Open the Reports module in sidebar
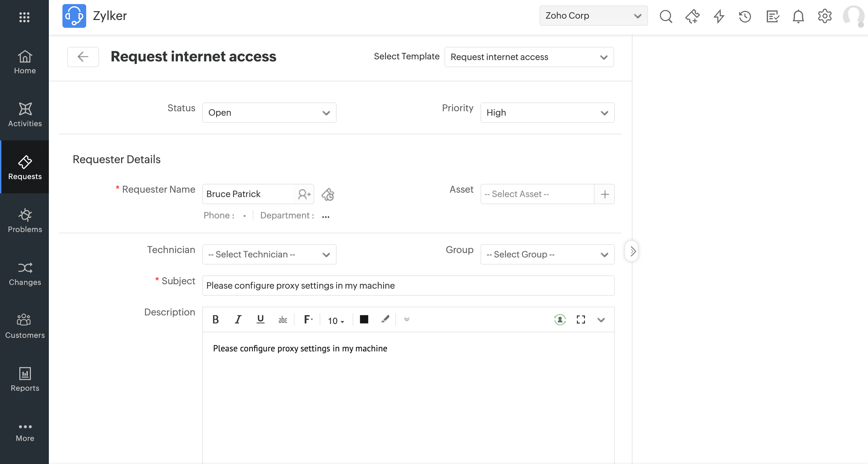This screenshot has width=868, height=464. click(25, 379)
